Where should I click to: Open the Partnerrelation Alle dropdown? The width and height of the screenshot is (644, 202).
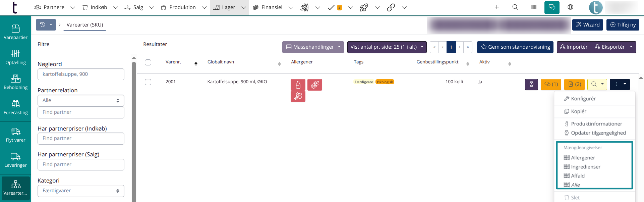pos(81,100)
